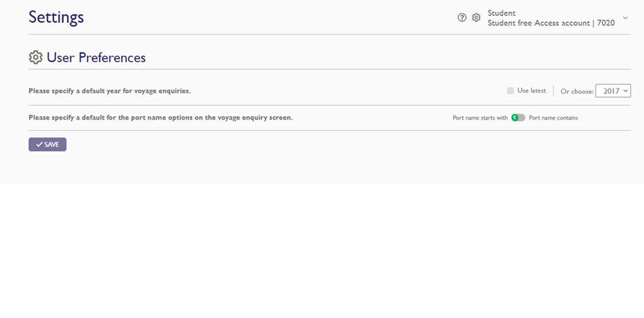Open the 2017 year dropdown
Screen dimensions: 644x318
613,91
